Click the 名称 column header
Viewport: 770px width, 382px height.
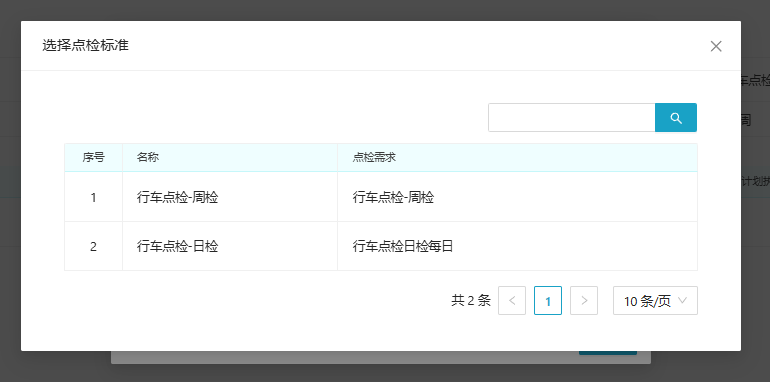point(230,158)
